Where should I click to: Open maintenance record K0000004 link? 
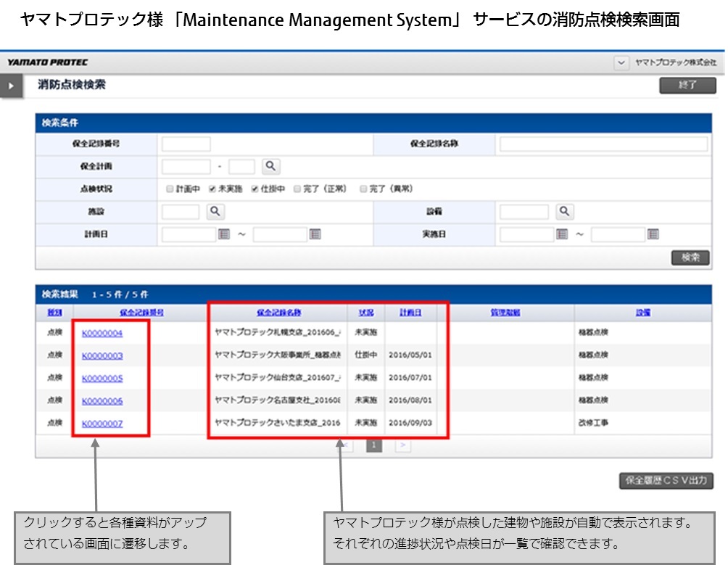click(x=102, y=334)
